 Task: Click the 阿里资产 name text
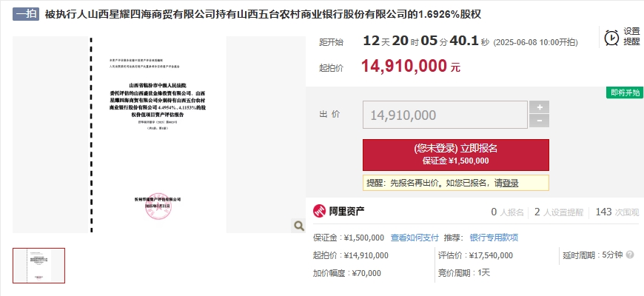coord(346,212)
